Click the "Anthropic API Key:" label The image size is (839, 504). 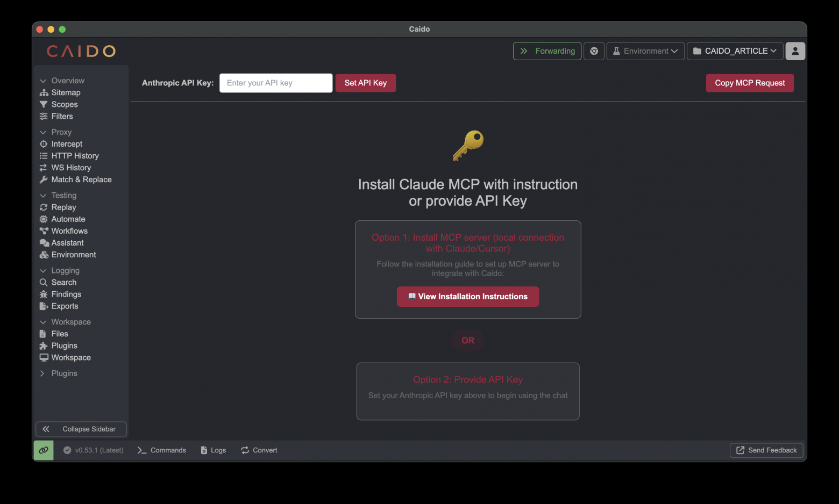click(178, 83)
